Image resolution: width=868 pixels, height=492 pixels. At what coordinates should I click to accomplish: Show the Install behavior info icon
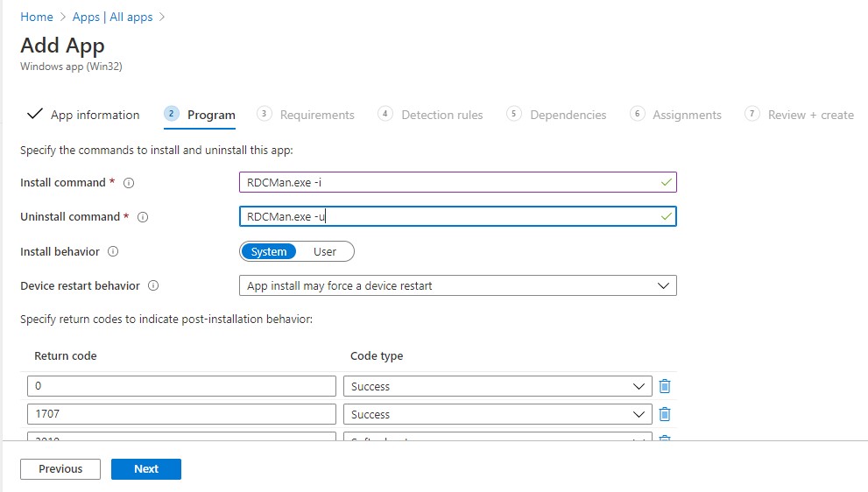(113, 251)
